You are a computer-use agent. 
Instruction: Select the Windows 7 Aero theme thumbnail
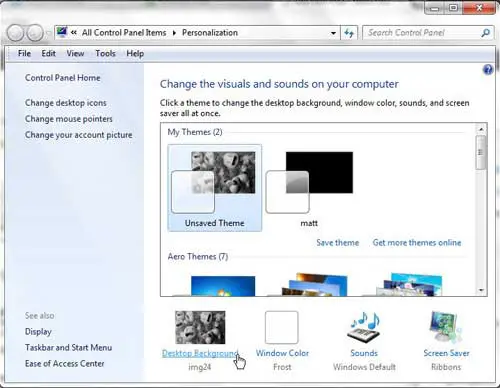(223, 286)
